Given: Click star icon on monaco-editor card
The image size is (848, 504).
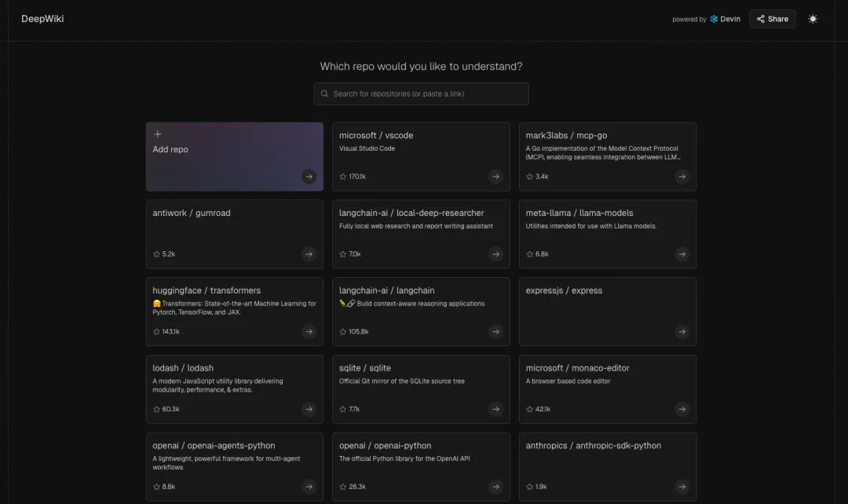Looking at the screenshot, I should point(529,409).
